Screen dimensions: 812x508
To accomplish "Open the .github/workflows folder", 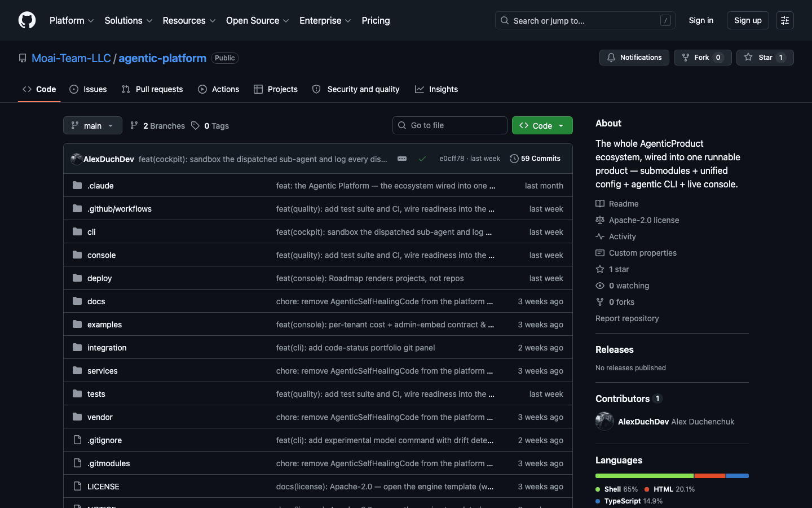I will click(120, 209).
